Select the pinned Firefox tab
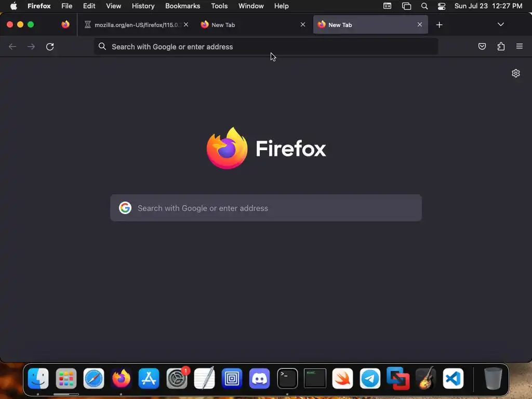 (65, 24)
